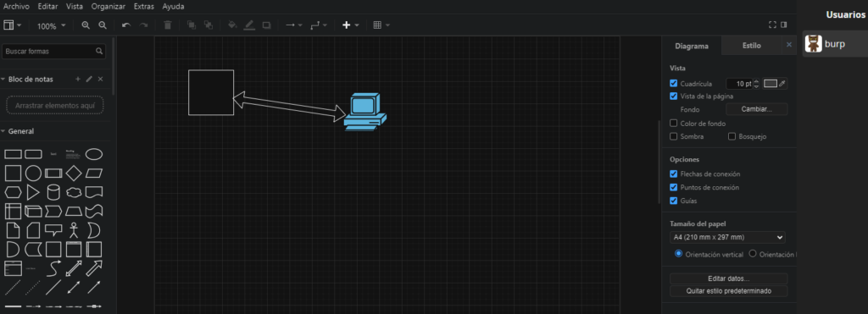Click the grid size 10 pt field
Image resolution: width=868 pixels, height=314 pixels.
tap(739, 84)
